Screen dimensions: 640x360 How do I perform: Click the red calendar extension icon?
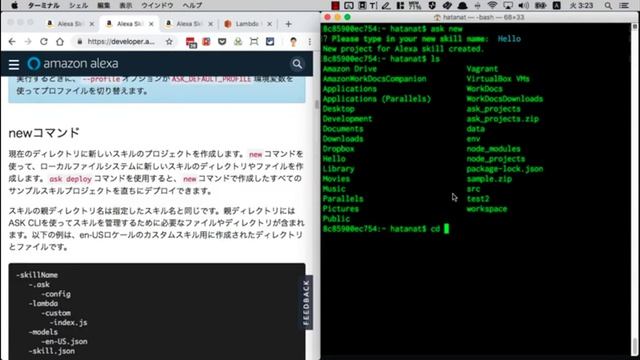pos(191,42)
